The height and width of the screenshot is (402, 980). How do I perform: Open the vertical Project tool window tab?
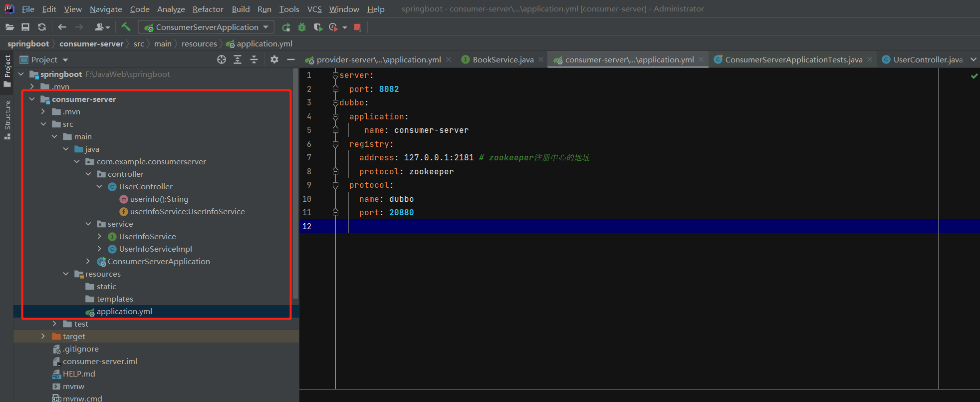tap(7, 71)
